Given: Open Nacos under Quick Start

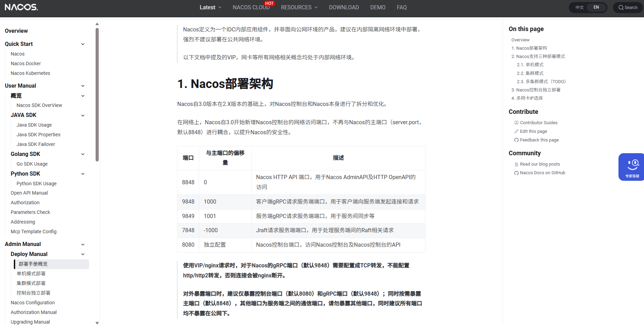Looking at the screenshot, I should 18,54.
